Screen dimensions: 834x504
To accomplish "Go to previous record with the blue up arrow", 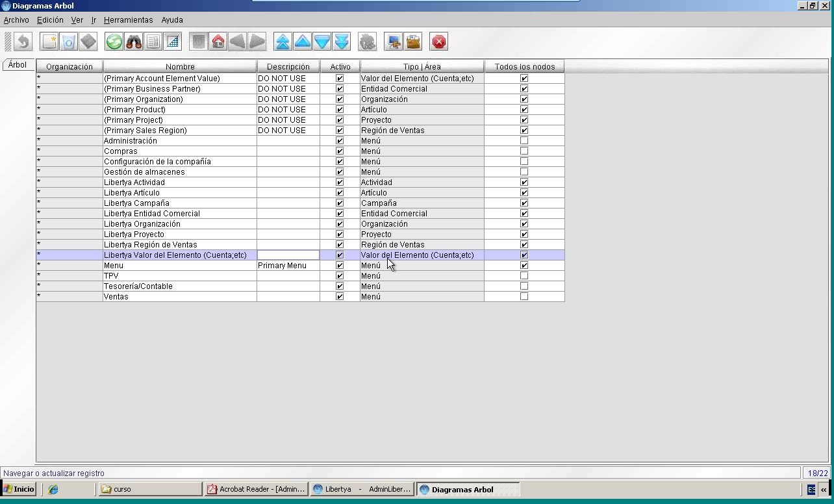I will click(x=303, y=42).
